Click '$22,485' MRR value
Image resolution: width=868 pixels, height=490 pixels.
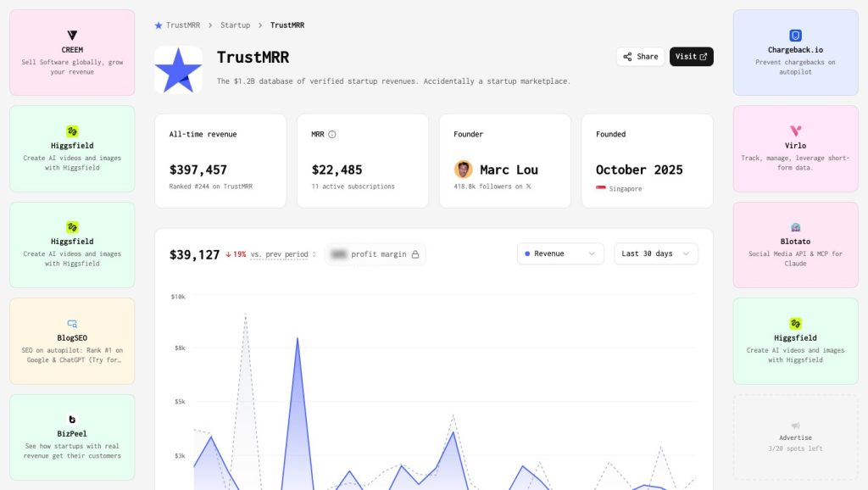point(337,170)
